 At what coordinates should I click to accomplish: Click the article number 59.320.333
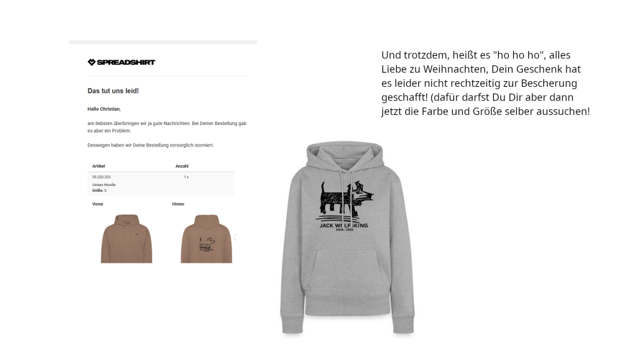pos(101,177)
